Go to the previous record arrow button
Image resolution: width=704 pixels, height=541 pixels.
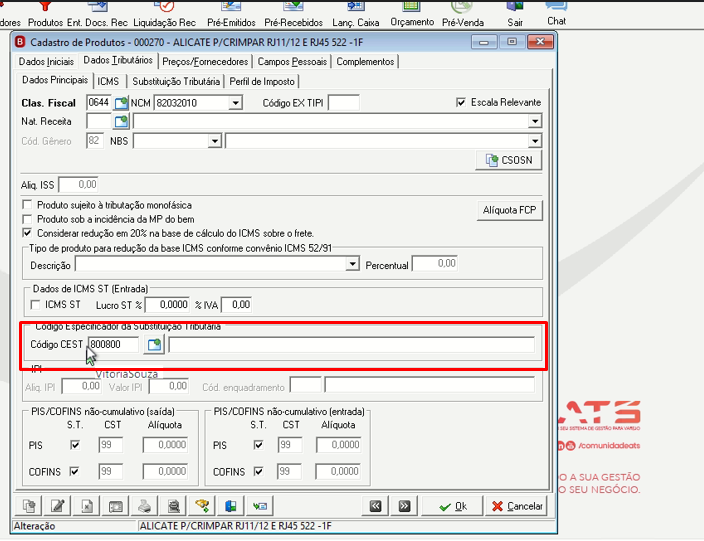[375, 506]
